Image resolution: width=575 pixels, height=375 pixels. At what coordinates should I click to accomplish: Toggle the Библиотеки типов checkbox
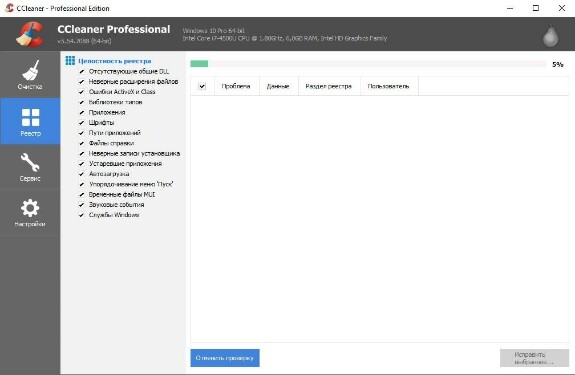pyautogui.click(x=81, y=102)
